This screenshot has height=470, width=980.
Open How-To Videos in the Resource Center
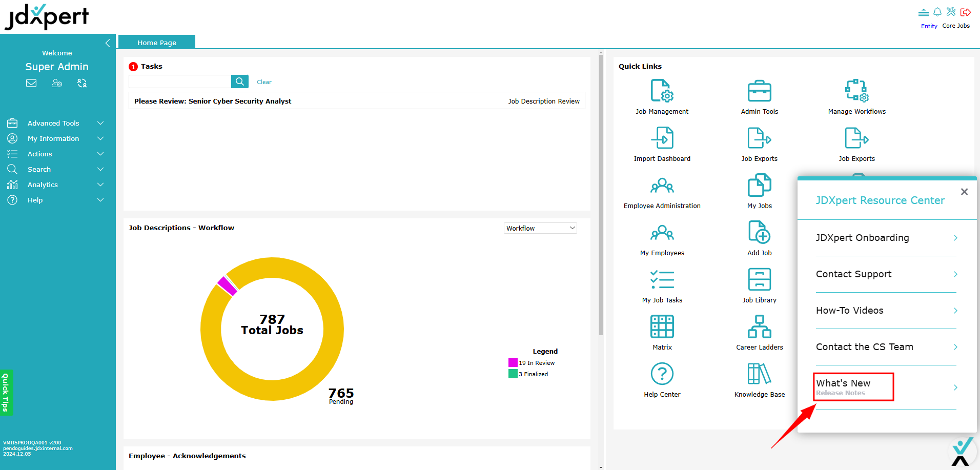[886, 311]
